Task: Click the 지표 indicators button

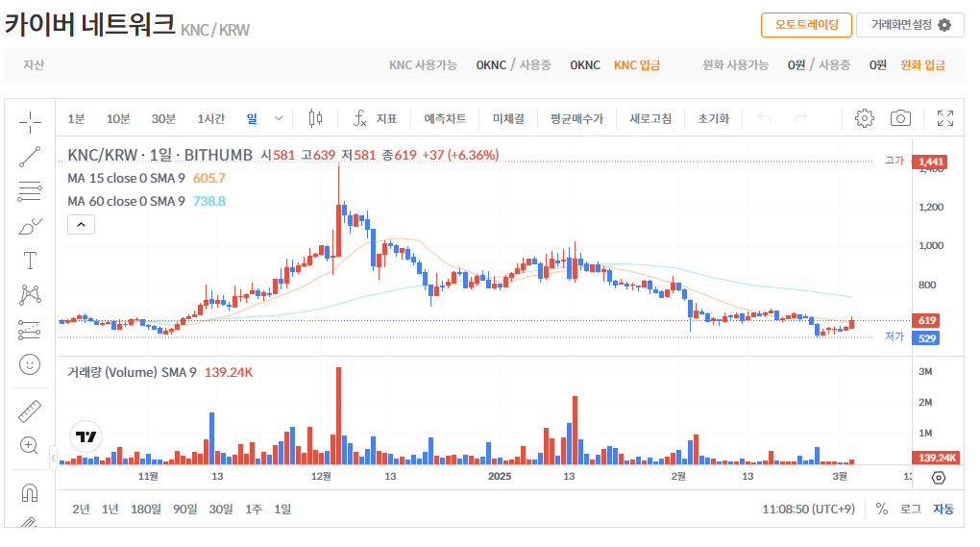Action: tap(386, 118)
